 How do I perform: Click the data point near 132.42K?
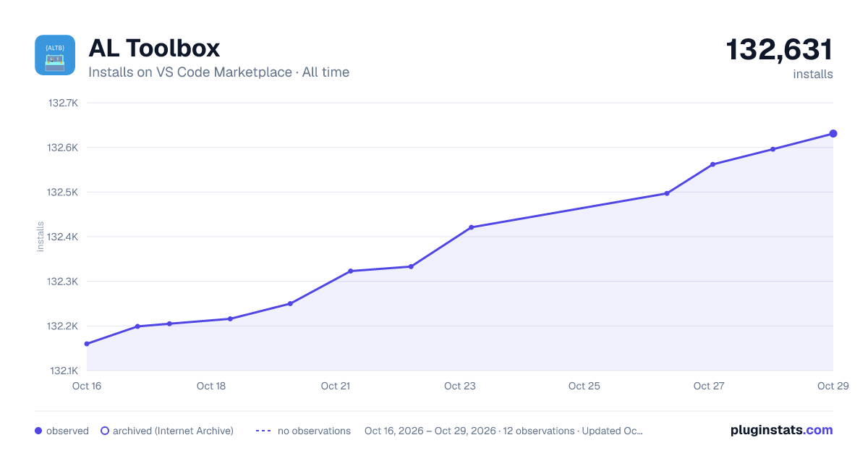point(471,227)
